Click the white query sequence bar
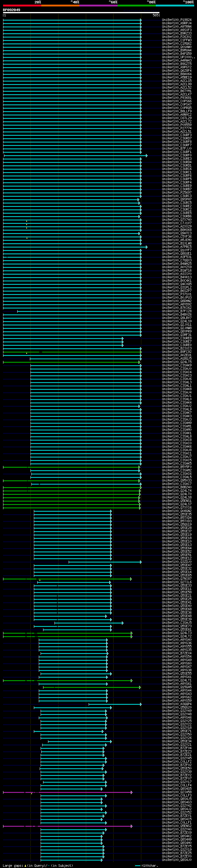Viewport: 197px width, 868px height. 81,13
